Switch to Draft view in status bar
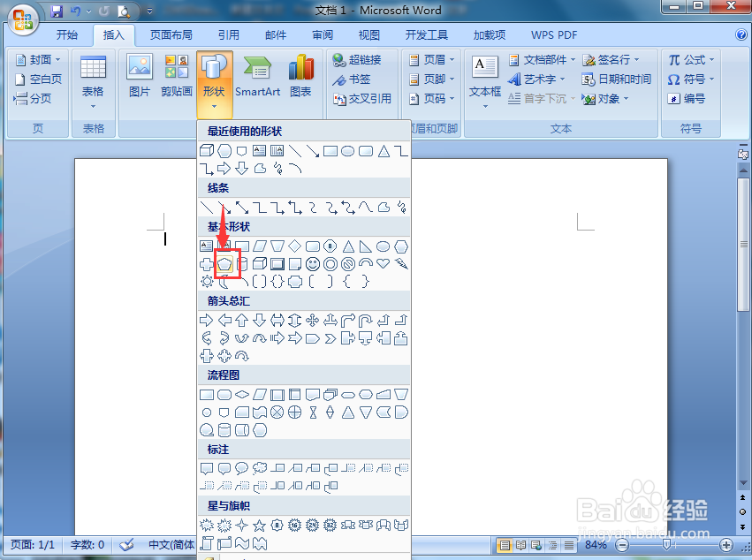 [569, 545]
